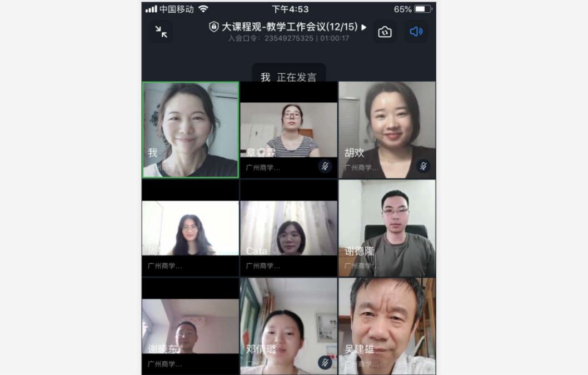Select the green-bordered 我 video tile
Image resolution: width=588 pixels, height=375 pixels.
click(x=190, y=129)
